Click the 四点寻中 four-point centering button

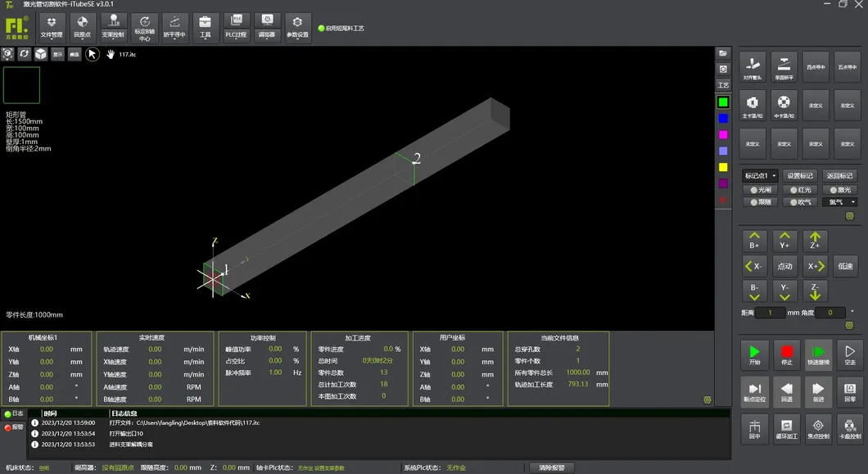pyautogui.click(x=816, y=67)
